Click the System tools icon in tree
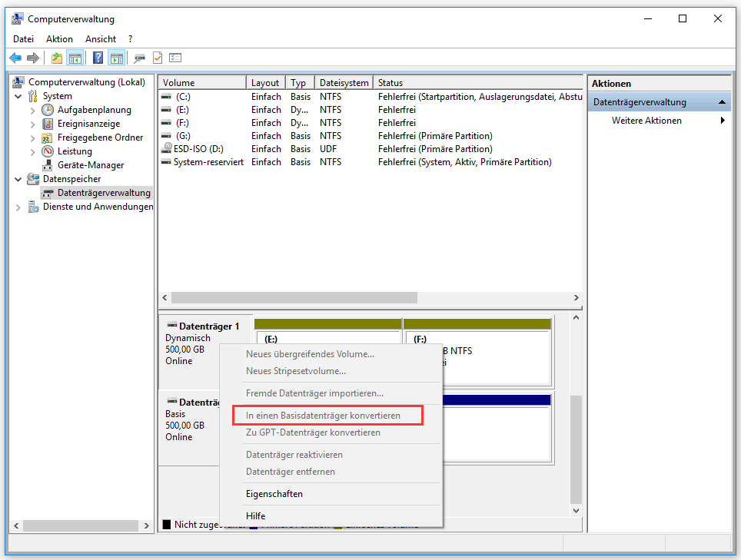Viewport: 741px width, 560px height. (x=32, y=96)
